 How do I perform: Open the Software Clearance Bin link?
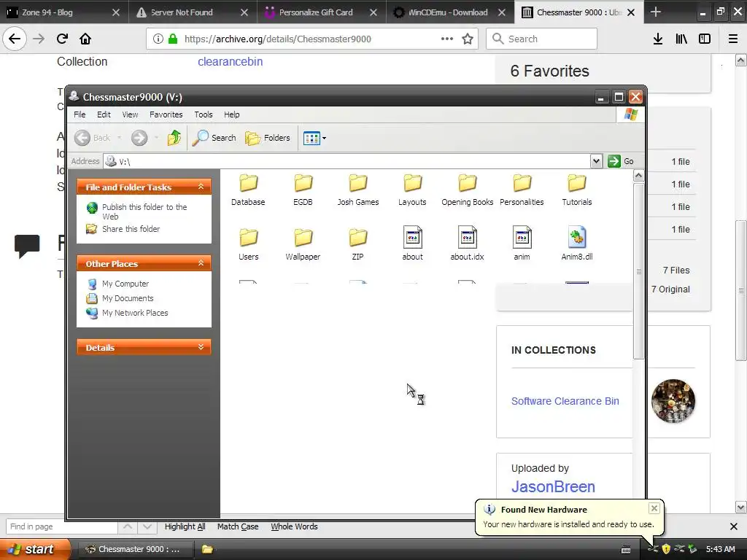pos(565,401)
